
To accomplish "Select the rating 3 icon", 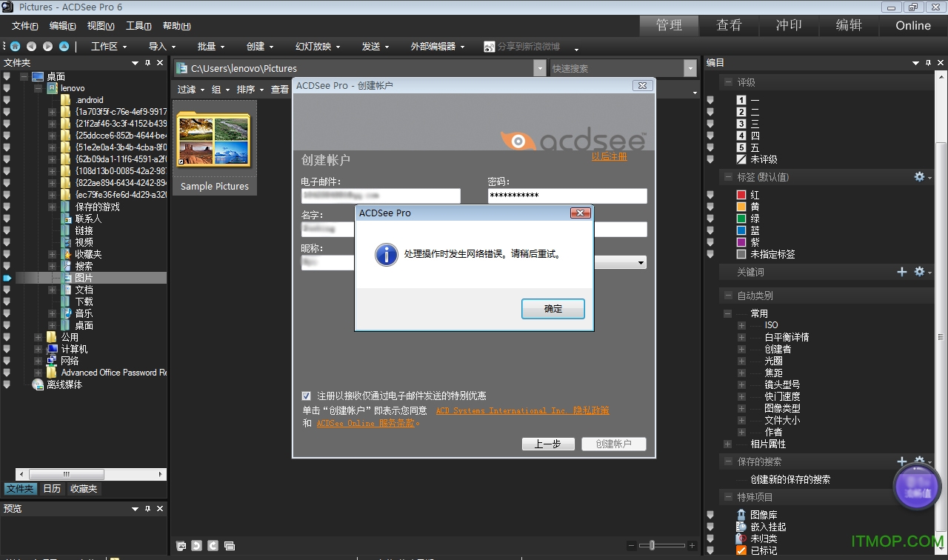I will point(741,124).
